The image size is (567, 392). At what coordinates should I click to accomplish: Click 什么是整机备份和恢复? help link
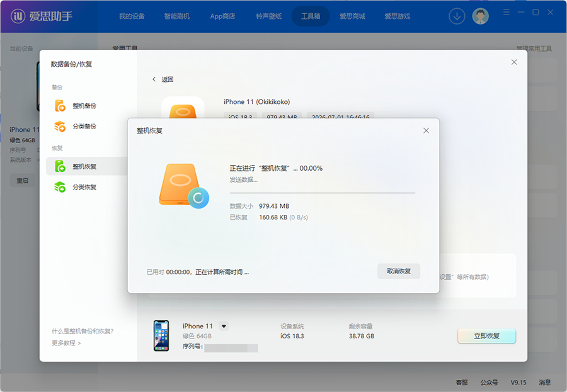click(83, 331)
